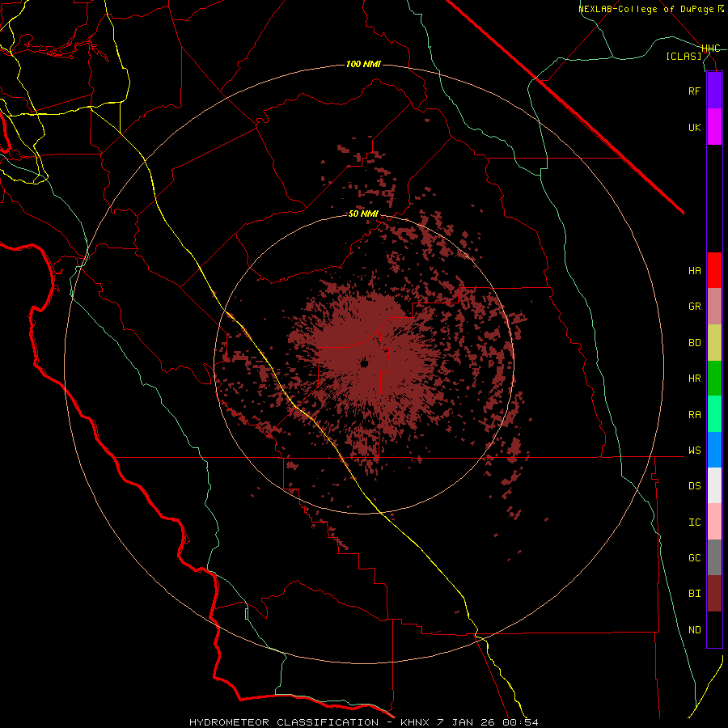This screenshot has height=728, width=728.
Task: Click the BD yellow legend swatch
Action: (714, 342)
